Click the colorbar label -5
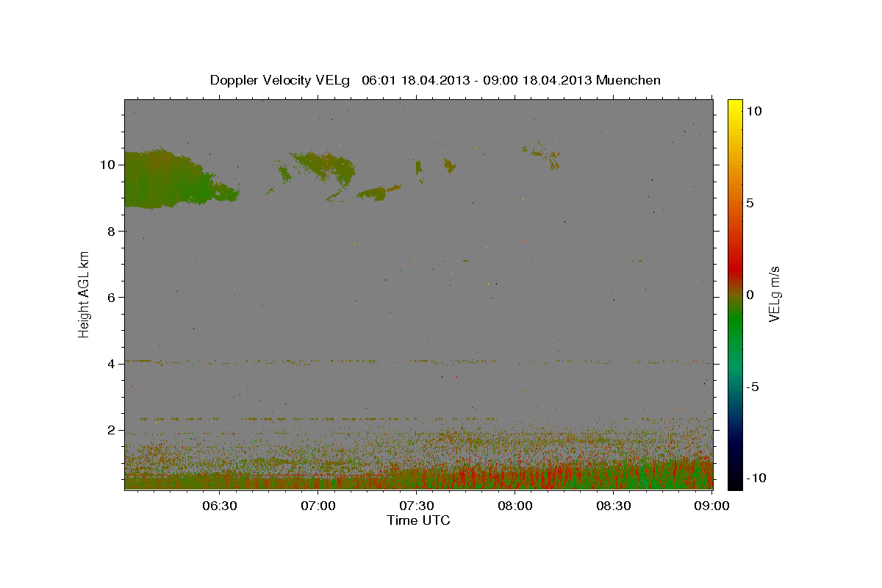882x588 pixels. pos(751,387)
